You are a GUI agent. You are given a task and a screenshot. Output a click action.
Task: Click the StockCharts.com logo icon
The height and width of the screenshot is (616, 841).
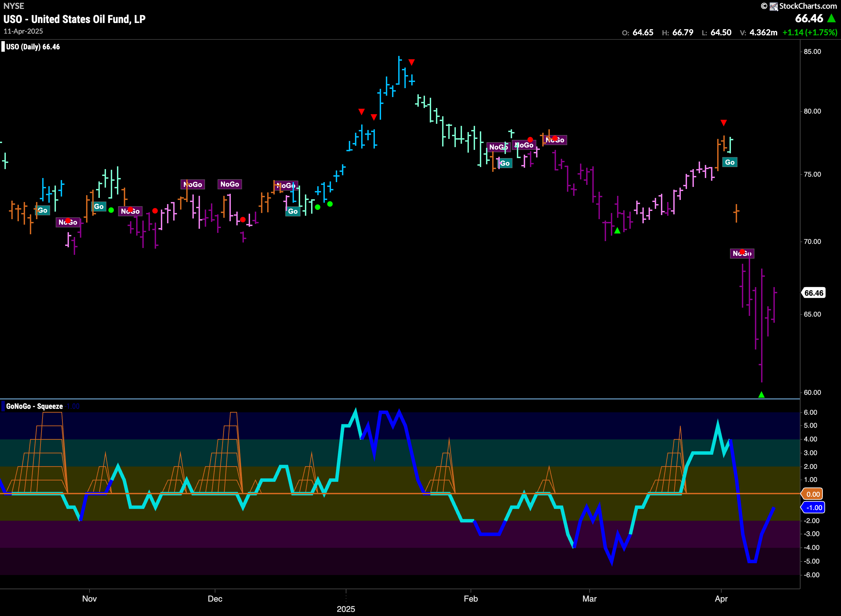point(773,6)
